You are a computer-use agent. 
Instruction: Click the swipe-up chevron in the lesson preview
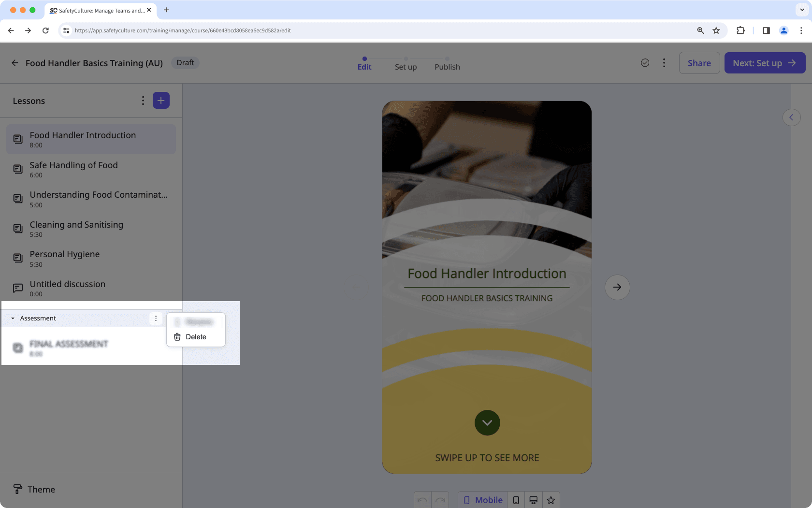tap(487, 422)
